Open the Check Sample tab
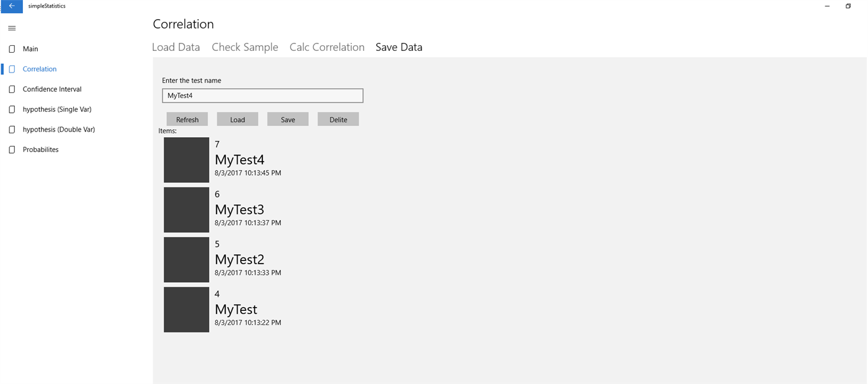Viewport: 868px width, 384px height. [244, 47]
